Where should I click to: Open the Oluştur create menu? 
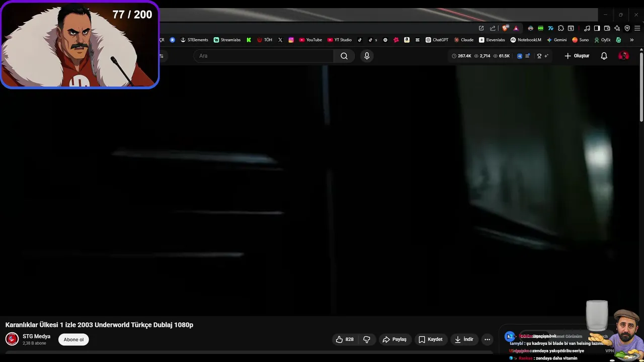pyautogui.click(x=577, y=56)
